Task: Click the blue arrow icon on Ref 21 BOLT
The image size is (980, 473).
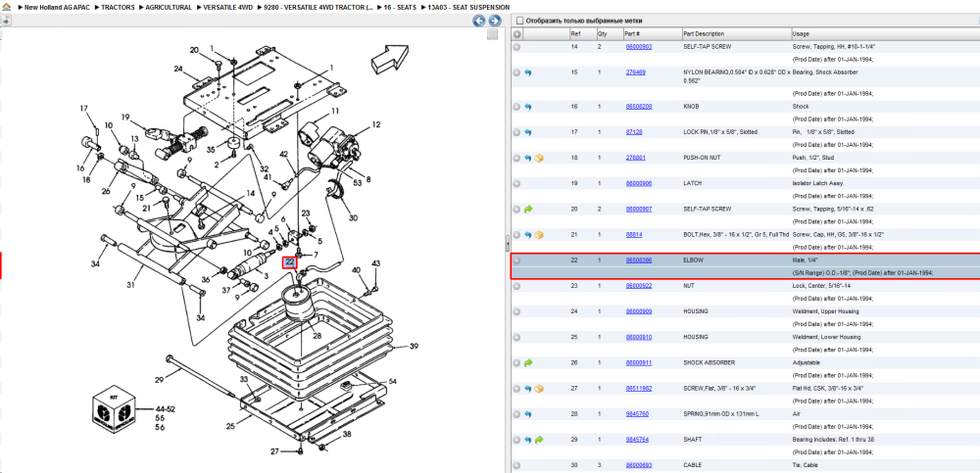Action: point(527,235)
